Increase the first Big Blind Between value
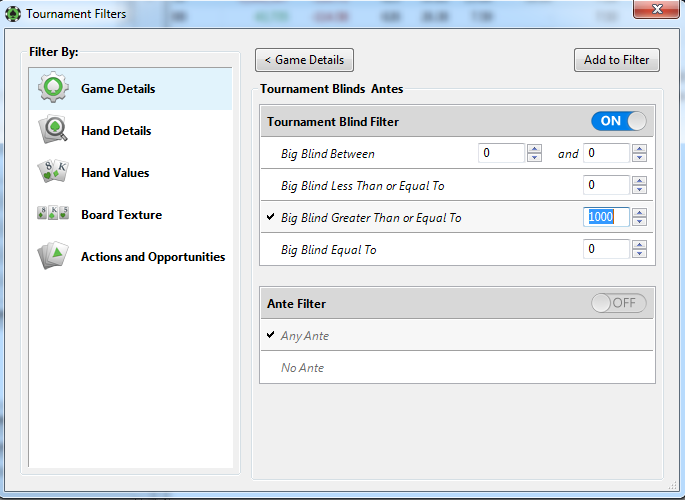 click(x=534, y=149)
